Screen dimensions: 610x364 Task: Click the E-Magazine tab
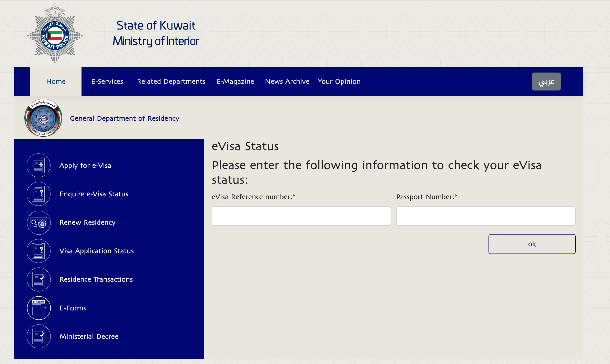[x=235, y=82]
